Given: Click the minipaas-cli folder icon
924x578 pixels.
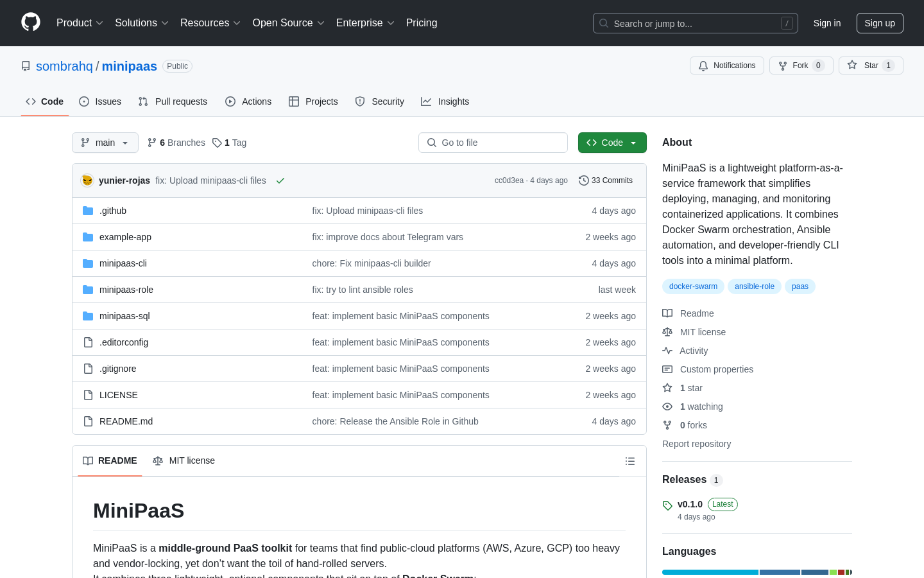Looking at the screenshot, I should pyautogui.click(x=88, y=263).
